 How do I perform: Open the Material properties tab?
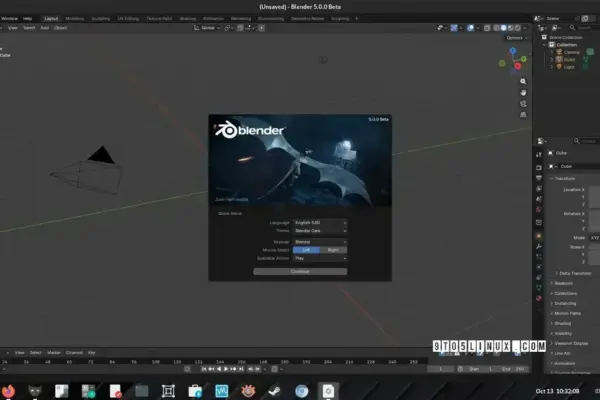click(x=539, y=298)
